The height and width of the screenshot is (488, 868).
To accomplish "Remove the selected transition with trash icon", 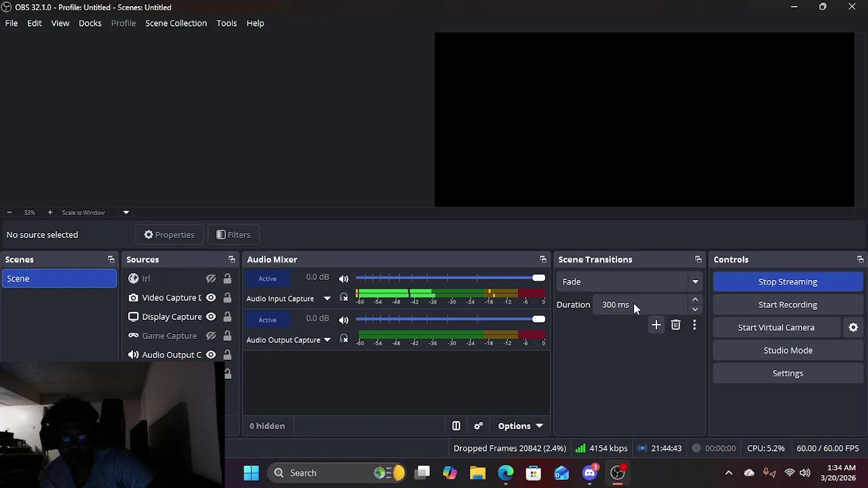I will point(675,325).
